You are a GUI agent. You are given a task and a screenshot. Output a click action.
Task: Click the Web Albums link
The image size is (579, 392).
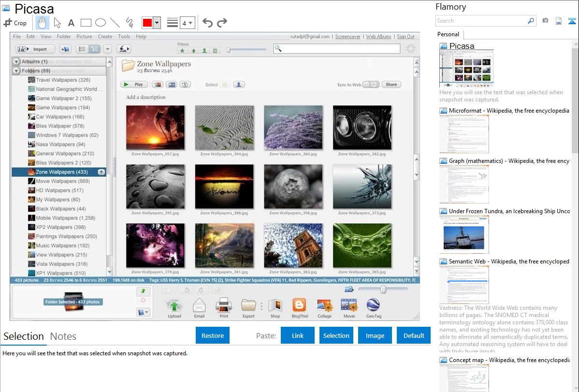pos(378,37)
